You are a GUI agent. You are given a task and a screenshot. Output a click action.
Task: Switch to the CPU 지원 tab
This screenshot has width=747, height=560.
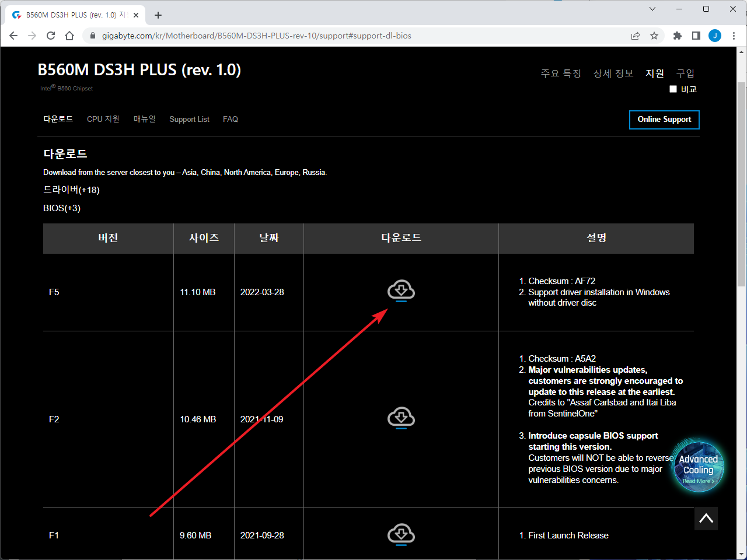[103, 119]
